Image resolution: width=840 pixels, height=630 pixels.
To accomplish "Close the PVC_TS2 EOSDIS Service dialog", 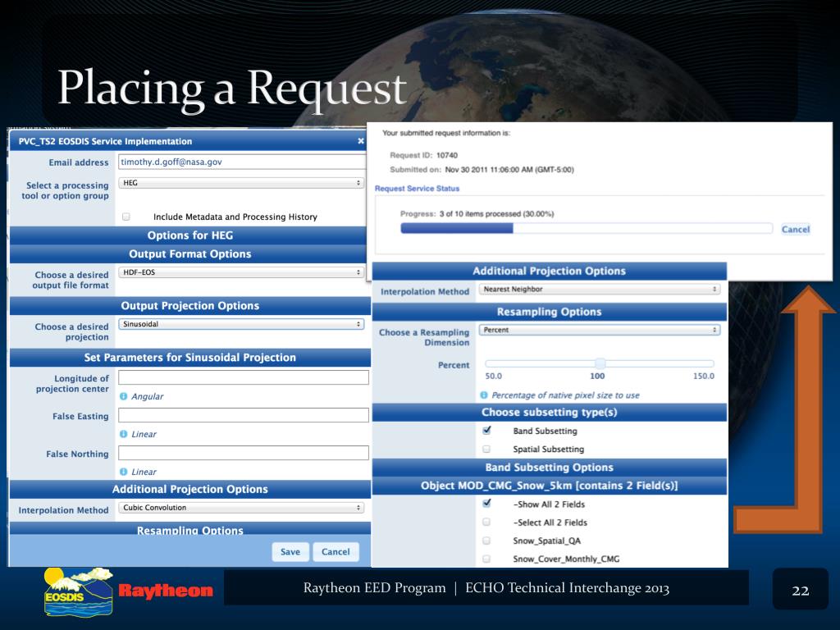I will (x=361, y=142).
